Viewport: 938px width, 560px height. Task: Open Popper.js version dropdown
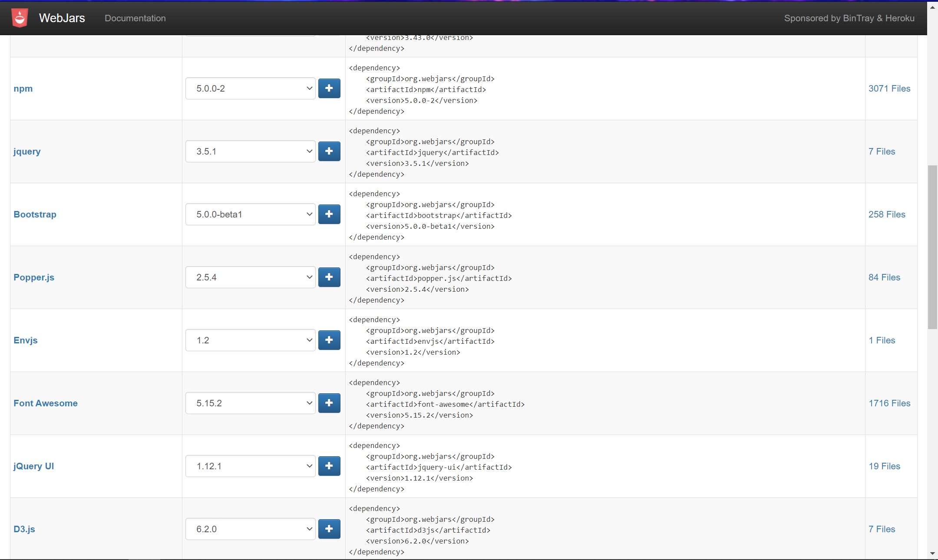251,277
